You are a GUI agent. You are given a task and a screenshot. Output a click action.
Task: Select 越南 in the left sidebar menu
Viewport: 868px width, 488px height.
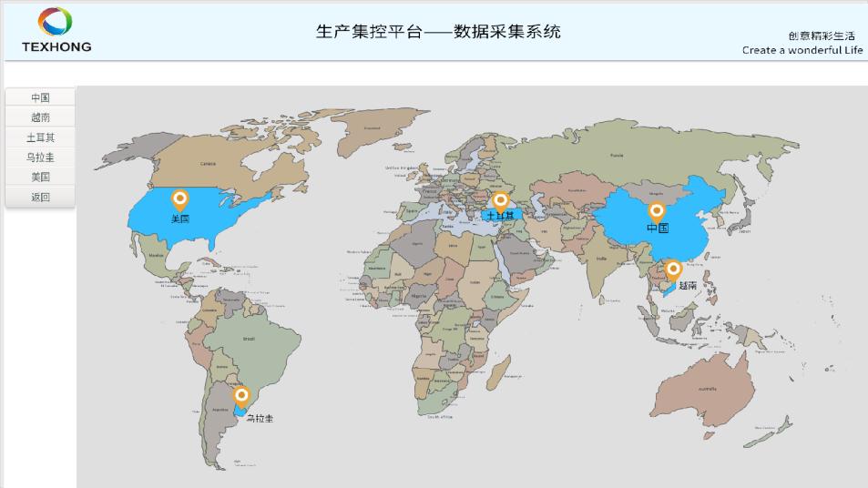pos(40,117)
